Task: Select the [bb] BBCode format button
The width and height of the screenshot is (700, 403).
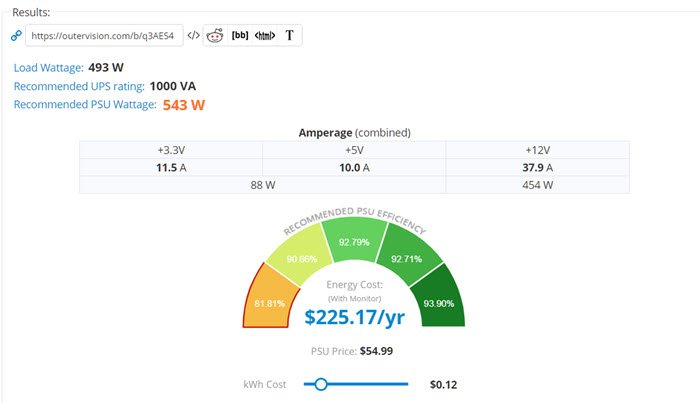Action: coord(240,36)
